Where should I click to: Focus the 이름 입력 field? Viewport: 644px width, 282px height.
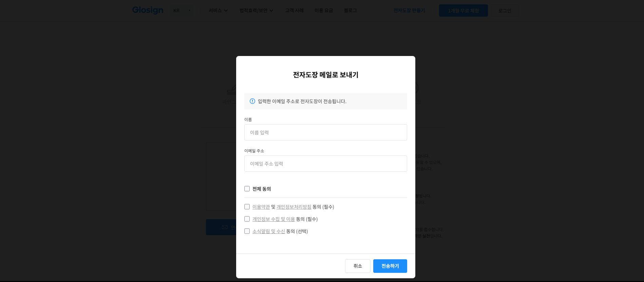[x=326, y=132]
